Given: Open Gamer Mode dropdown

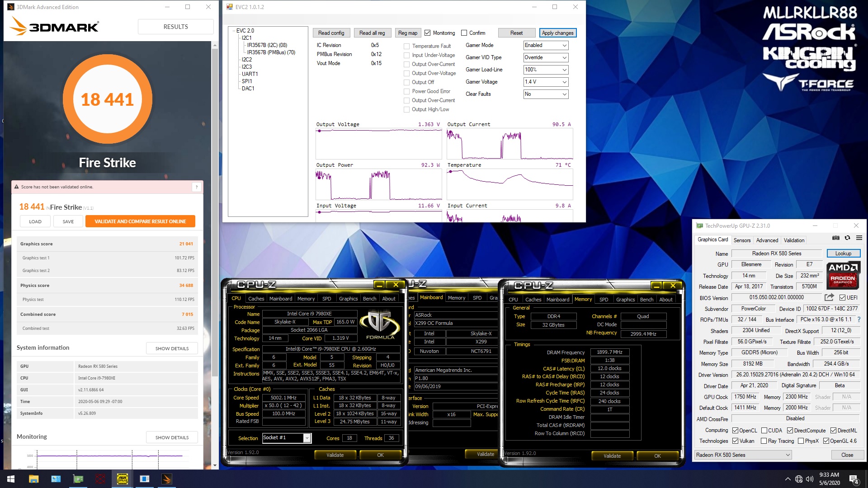Looking at the screenshot, I should pos(546,45).
